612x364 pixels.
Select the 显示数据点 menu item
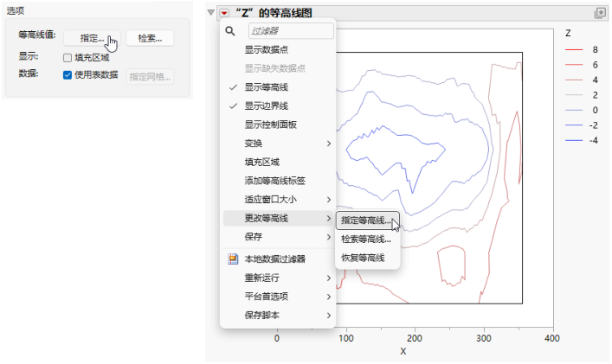(x=278, y=50)
